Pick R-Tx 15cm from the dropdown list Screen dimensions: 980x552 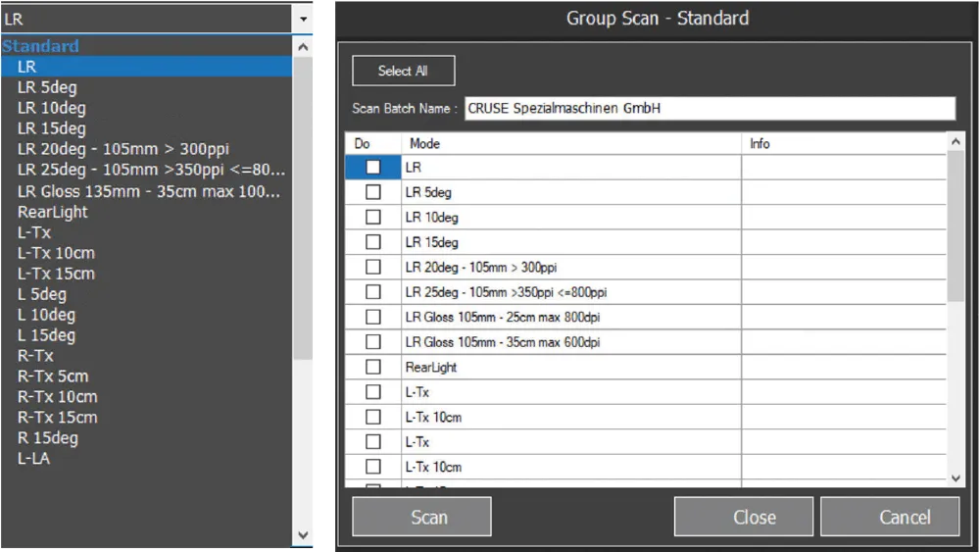(57, 418)
